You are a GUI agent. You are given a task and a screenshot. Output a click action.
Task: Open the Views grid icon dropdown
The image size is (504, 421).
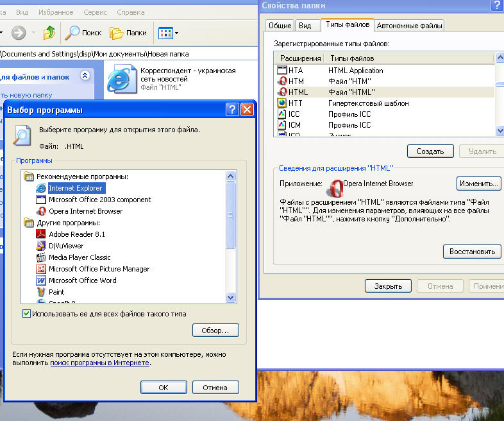(169, 33)
